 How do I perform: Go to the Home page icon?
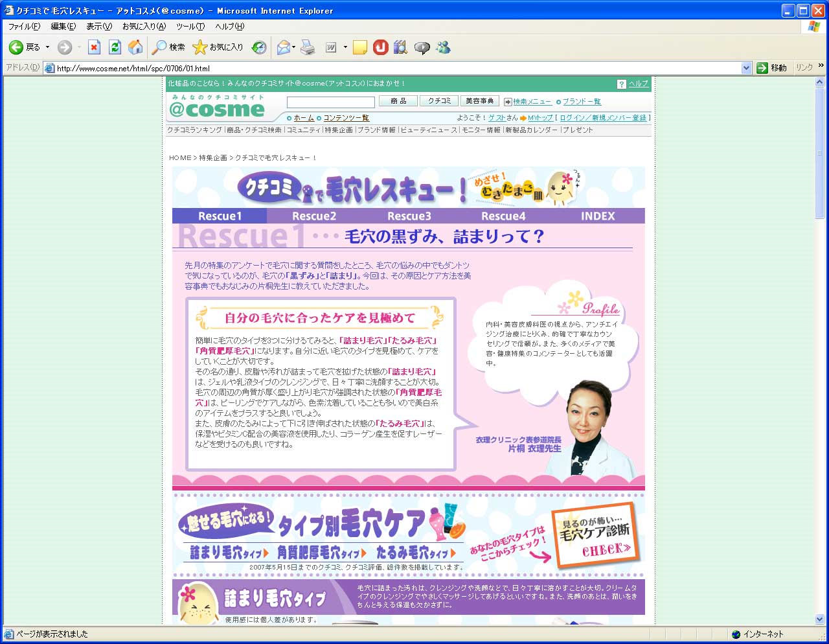click(x=135, y=47)
